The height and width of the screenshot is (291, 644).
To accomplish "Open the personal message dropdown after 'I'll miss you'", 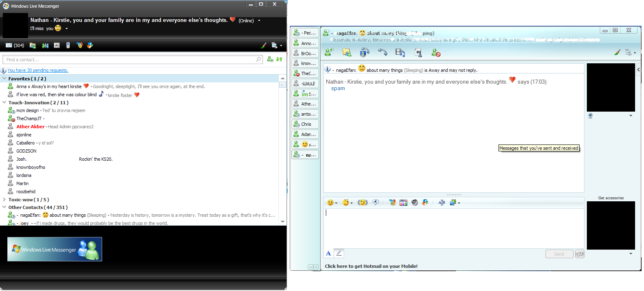I will (66, 29).
